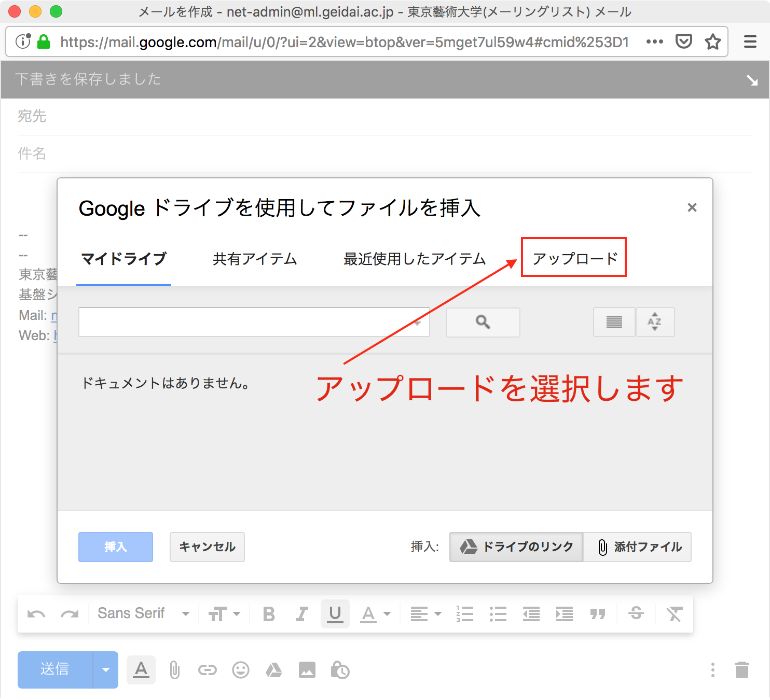770x700 pixels.
Task: Enable confidential mode
Action: point(340,670)
